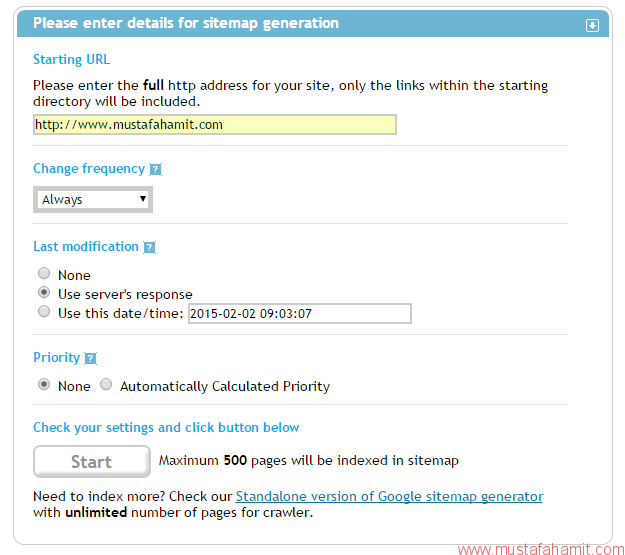This screenshot has height=555, width=625.
Task: Open the Always change frequency dropdown
Action: (x=93, y=199)
